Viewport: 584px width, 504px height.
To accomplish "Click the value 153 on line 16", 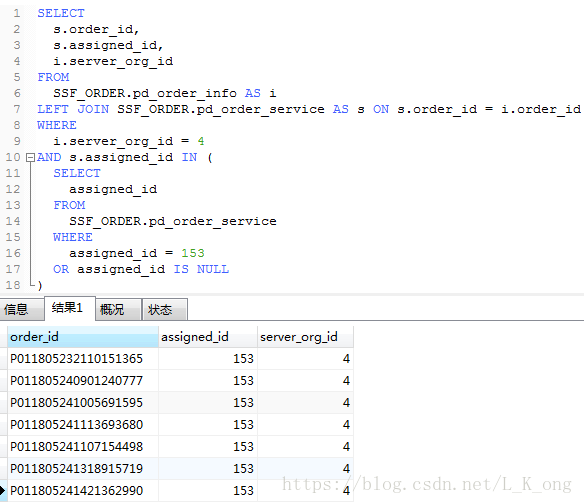I will click(193, 254).
